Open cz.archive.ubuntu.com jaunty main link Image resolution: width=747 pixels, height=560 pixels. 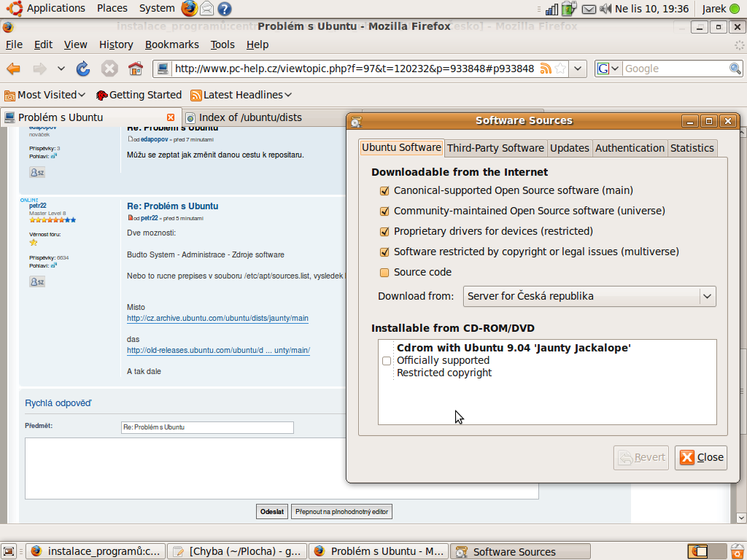217,318
